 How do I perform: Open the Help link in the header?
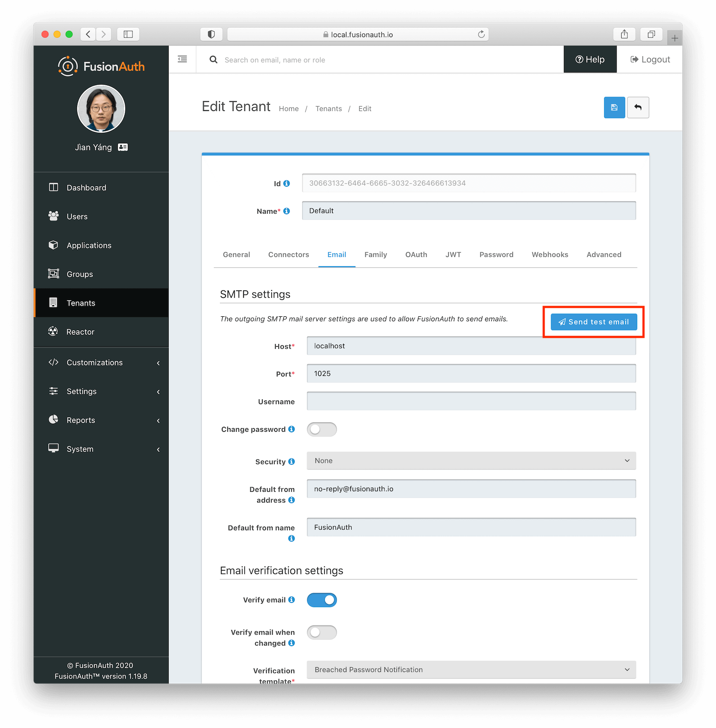pyautogui.click(x=590, y=60)
